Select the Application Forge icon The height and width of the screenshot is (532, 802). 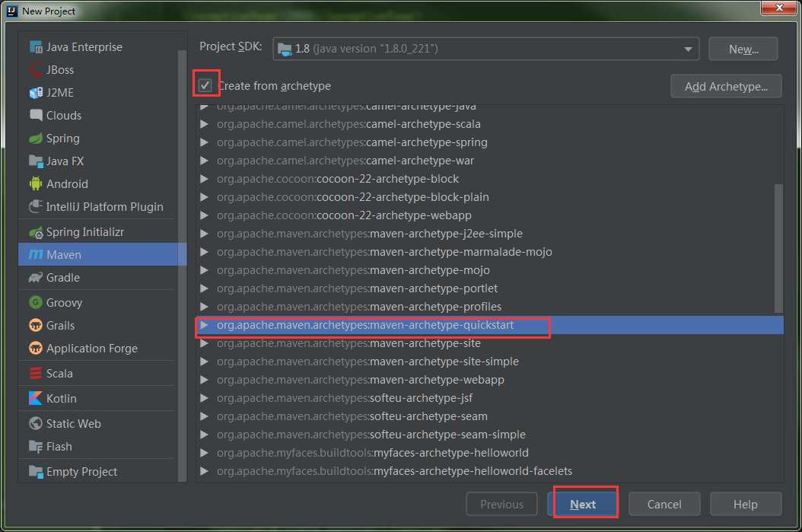[36, 349]
